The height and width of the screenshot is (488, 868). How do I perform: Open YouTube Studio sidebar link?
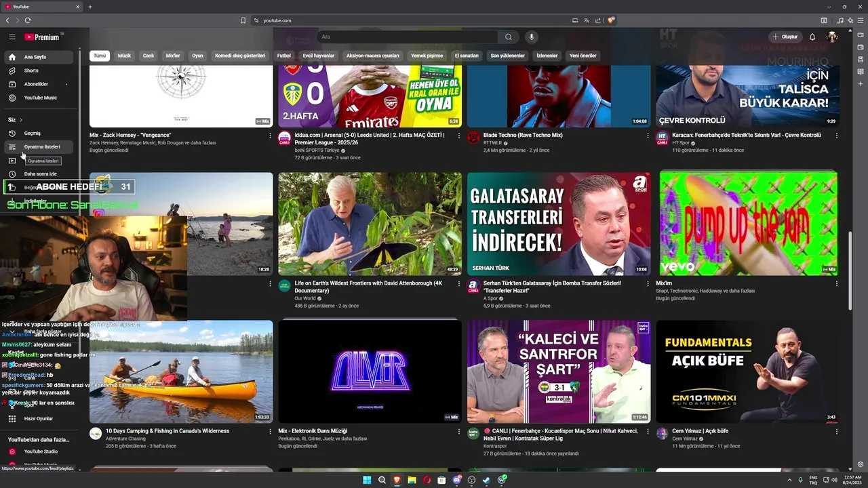tap(38, 451)
